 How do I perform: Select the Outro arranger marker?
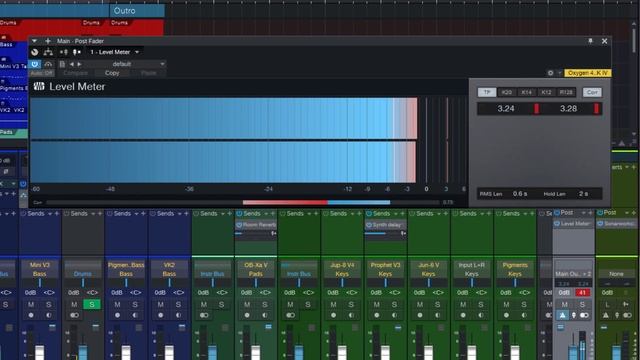tap(137, 11)
